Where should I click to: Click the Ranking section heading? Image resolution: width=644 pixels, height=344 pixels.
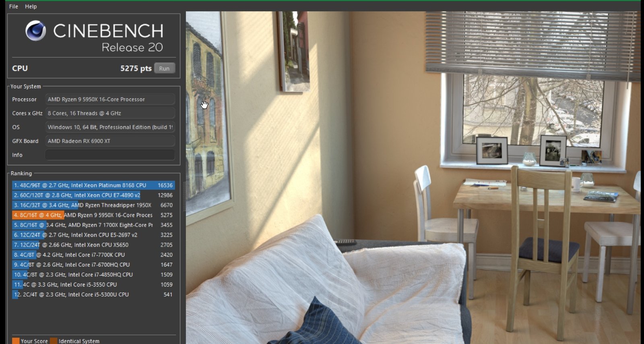(21, 174)
